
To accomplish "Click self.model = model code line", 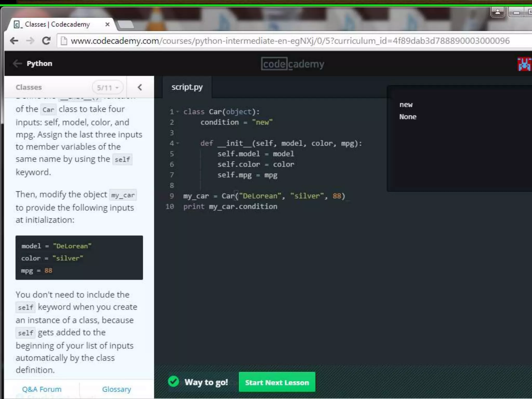I will pos(256,154).
